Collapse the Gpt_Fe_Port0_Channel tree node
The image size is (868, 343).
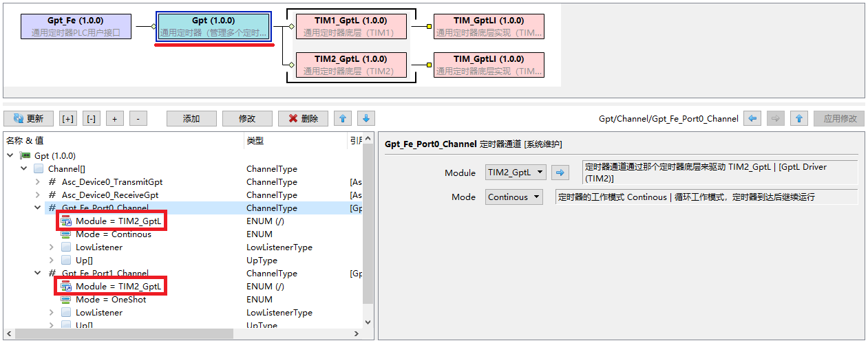38,208
